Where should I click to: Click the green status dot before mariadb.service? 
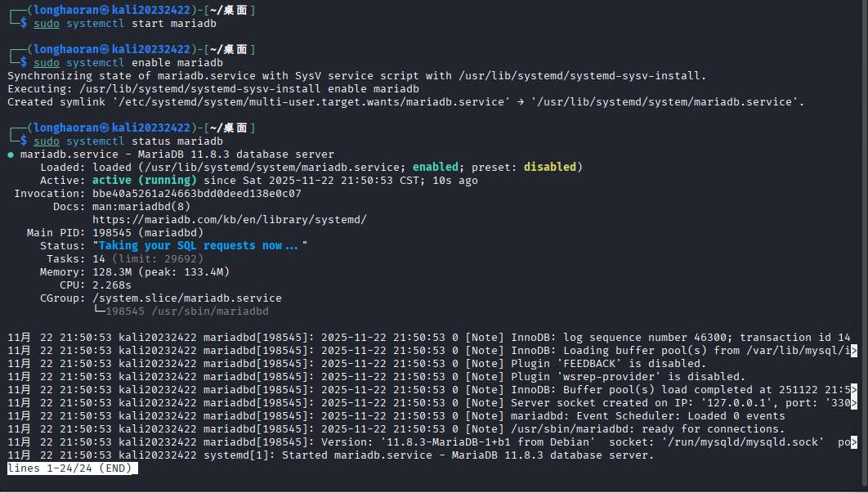point(11,155)
